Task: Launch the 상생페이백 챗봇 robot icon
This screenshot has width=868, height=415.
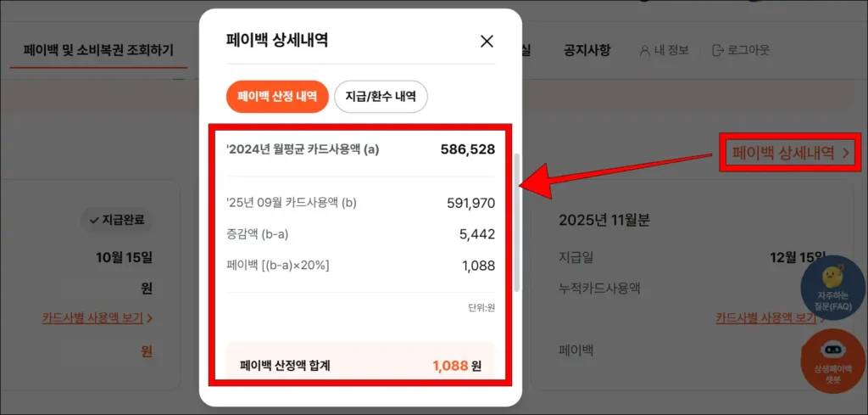Action: pyautogui.click(x=832, y=357)
